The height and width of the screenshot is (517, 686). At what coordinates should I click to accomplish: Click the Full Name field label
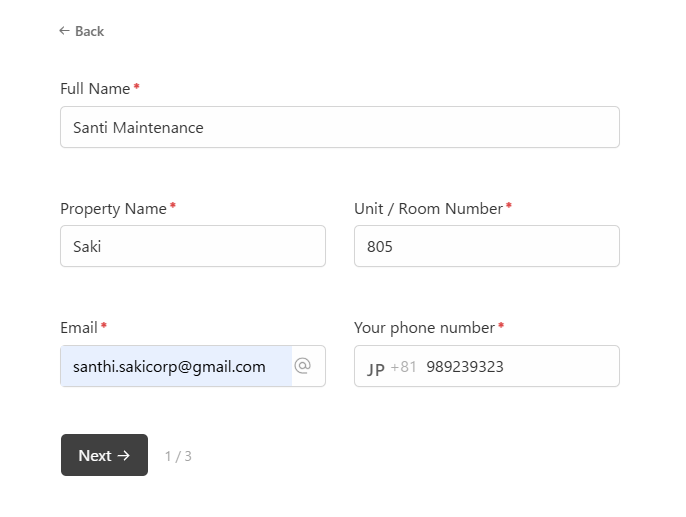click(95, 89)
